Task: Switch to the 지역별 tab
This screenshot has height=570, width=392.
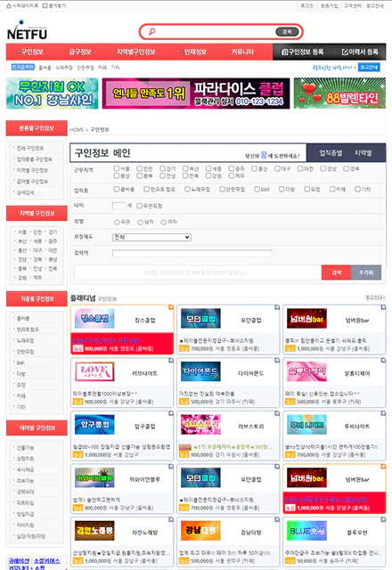Action: pos(363,152)
